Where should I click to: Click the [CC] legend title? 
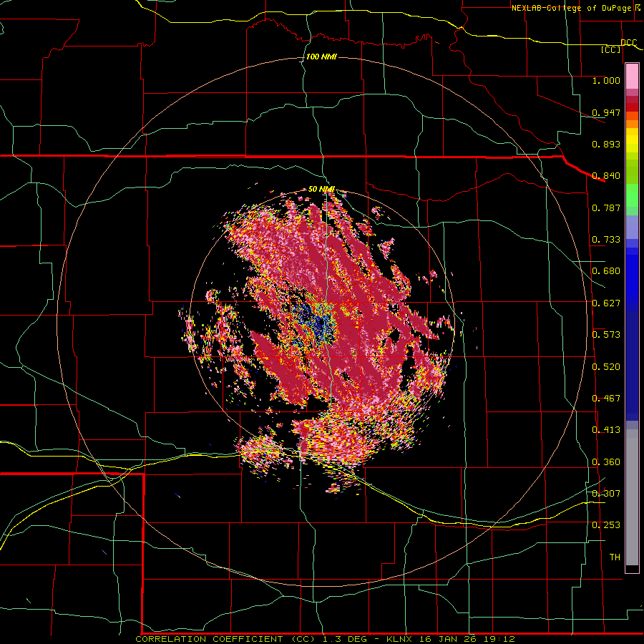pos(610,49)
